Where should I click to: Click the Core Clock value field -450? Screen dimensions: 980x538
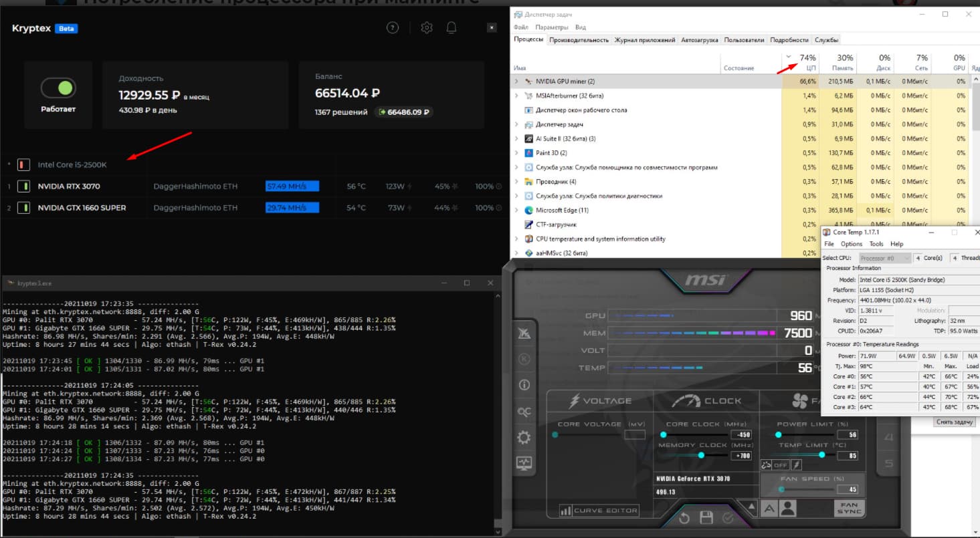pos(741,434)
